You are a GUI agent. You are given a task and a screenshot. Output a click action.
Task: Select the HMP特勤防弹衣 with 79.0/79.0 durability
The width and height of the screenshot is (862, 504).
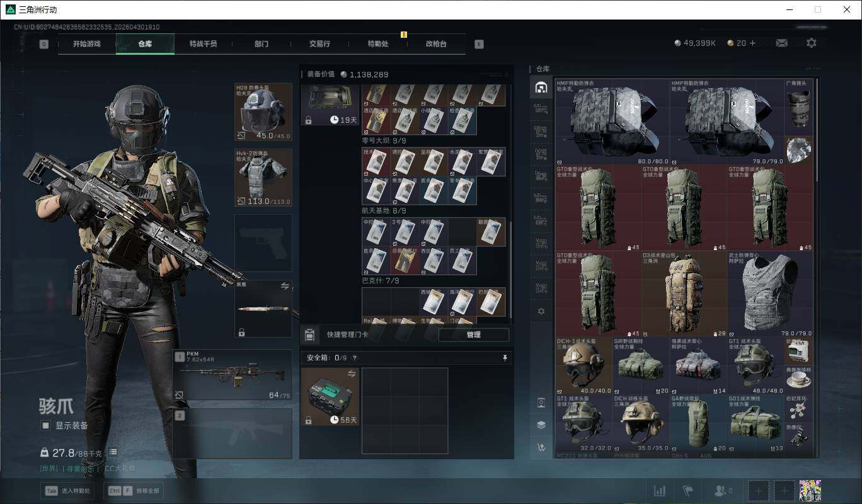[727, 122]
